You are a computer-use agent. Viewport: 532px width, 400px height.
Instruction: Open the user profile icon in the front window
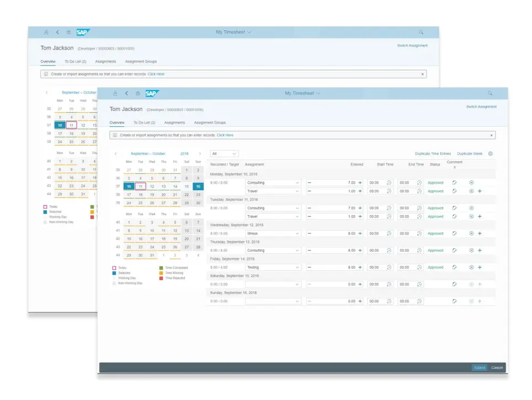pos(115,94)
